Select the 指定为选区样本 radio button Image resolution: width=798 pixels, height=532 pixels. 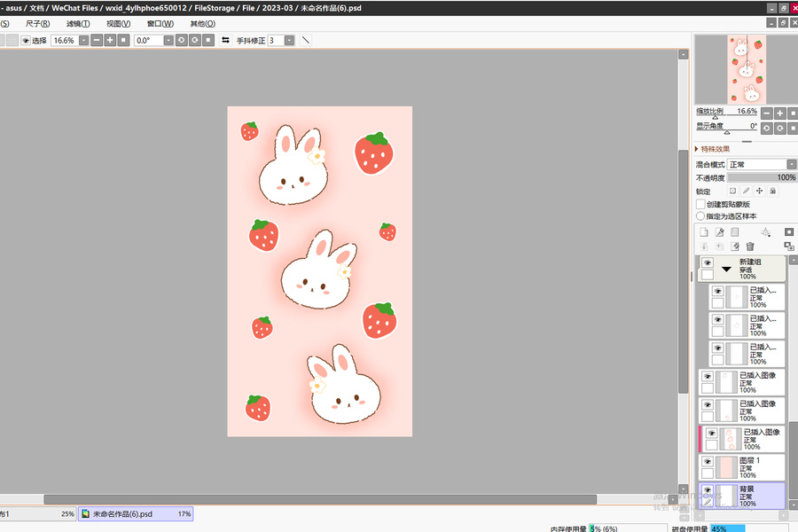tap(700, 216)
